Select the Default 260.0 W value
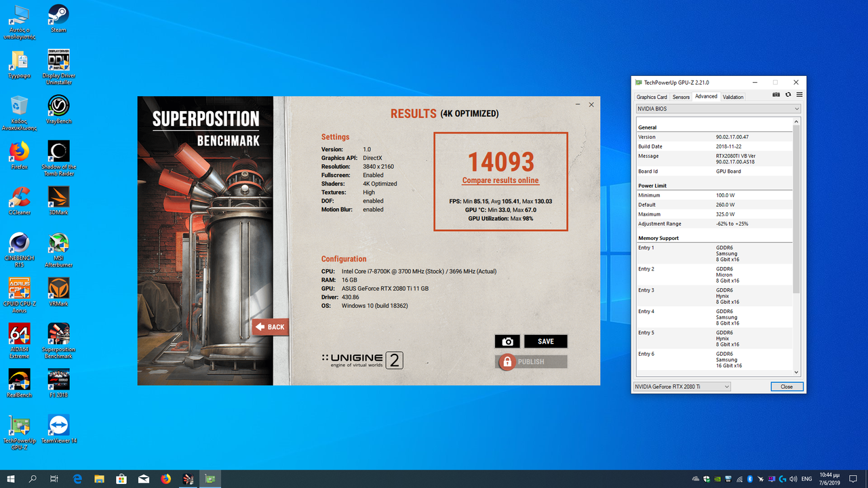The width and height of the screenshot is (868, 488). (x=726, y=205)
